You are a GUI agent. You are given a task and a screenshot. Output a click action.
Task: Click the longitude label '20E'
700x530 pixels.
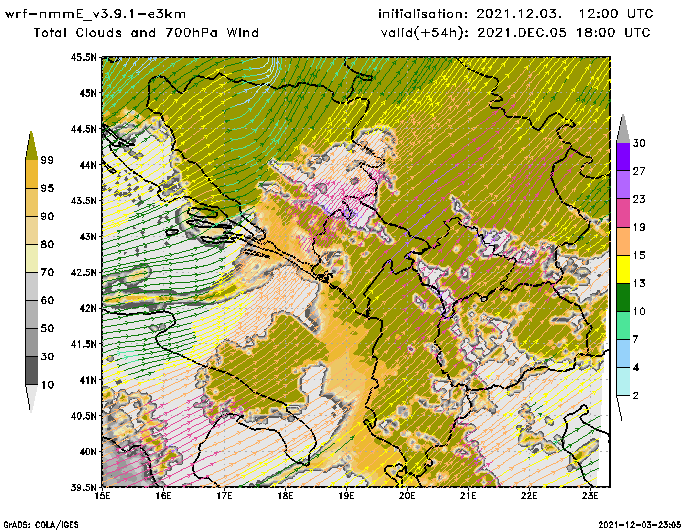[407, 496]
